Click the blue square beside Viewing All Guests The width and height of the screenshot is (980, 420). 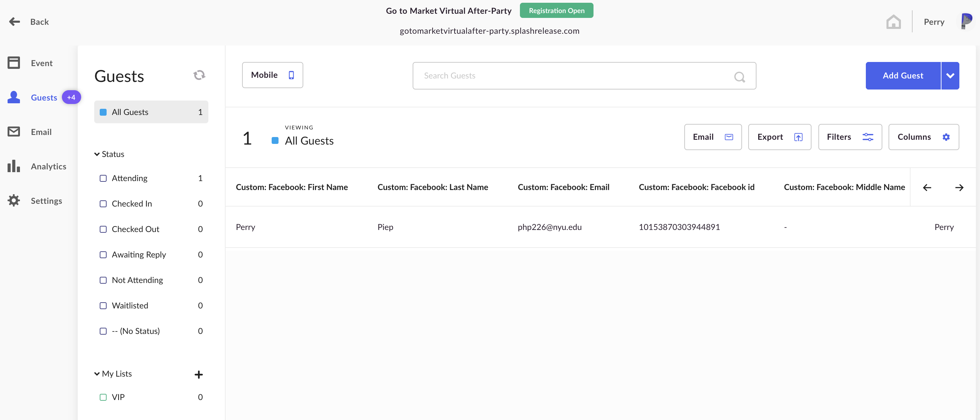[x=275, y=140]
